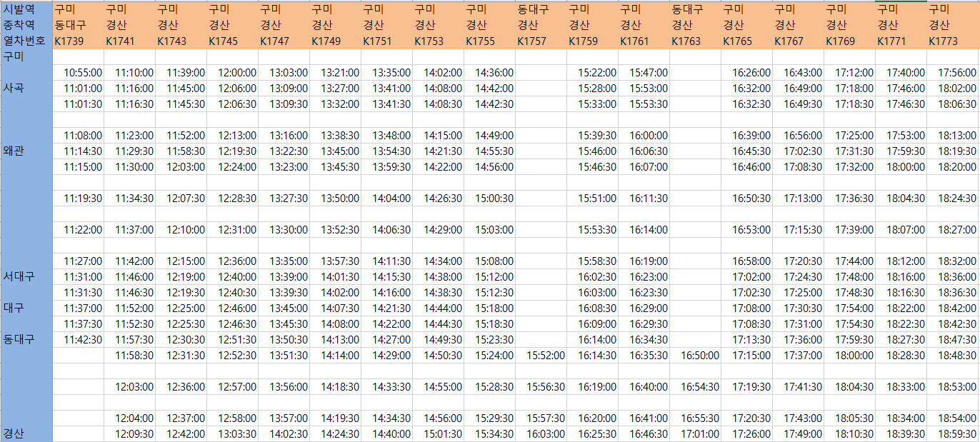This screenshot has width=980, height=442.
Task: Select train number cell K1747
Action: pyautogui.click(x=284, y=41)
